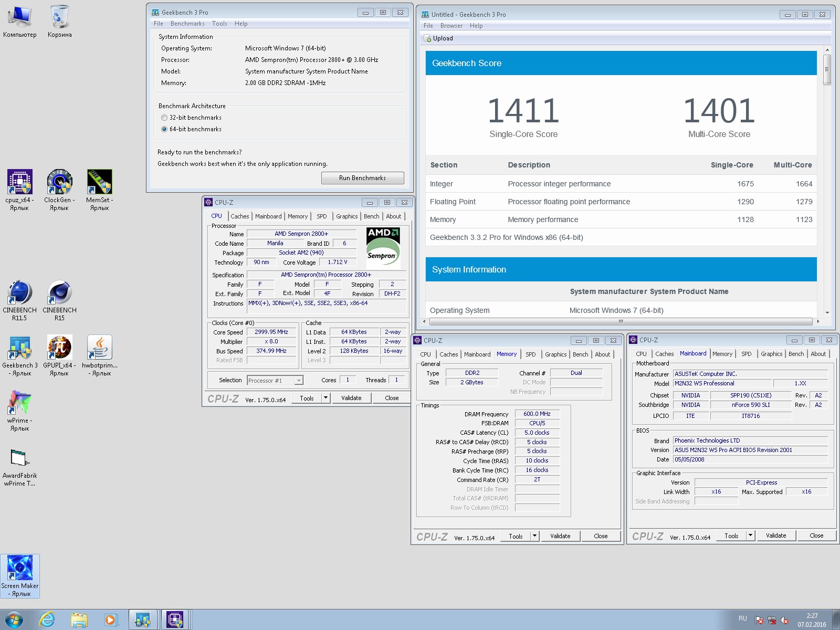Click the RU language indicator
This screenshot has width=840, height=630.
(742, 618)
